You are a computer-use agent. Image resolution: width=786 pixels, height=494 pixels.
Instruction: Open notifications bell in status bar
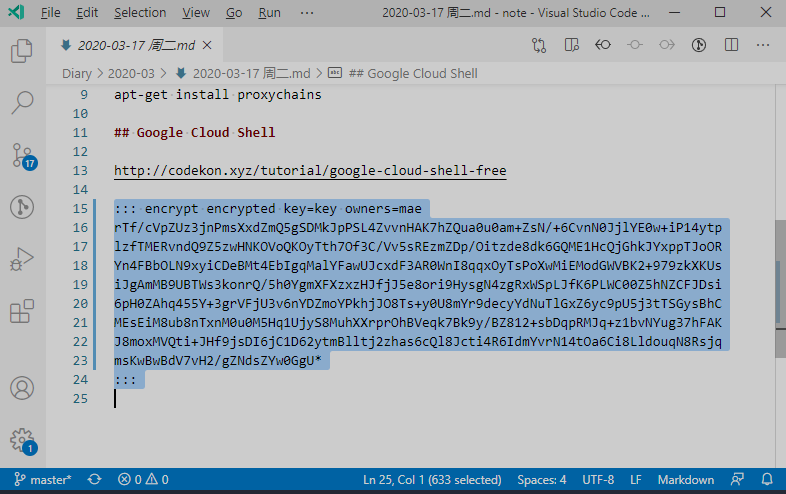coord(767,479)
